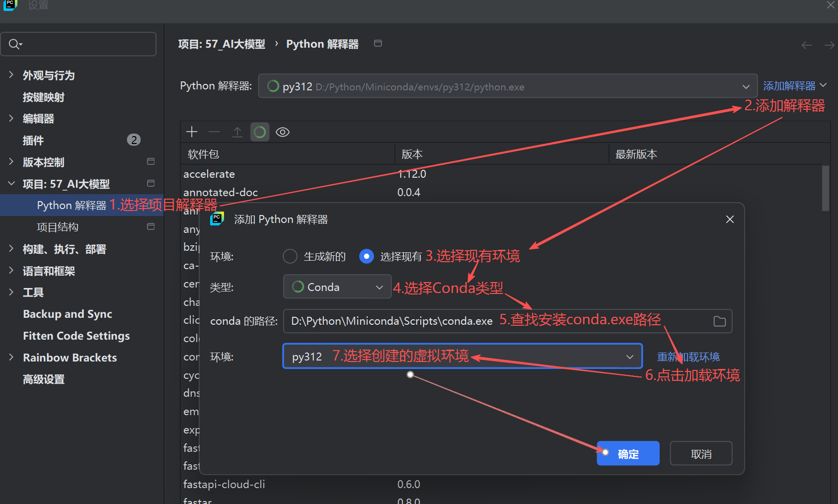Collapse 项目: 57_AI大模型 tree node
This screenshot has width=838, height=504.
[11, 183]
